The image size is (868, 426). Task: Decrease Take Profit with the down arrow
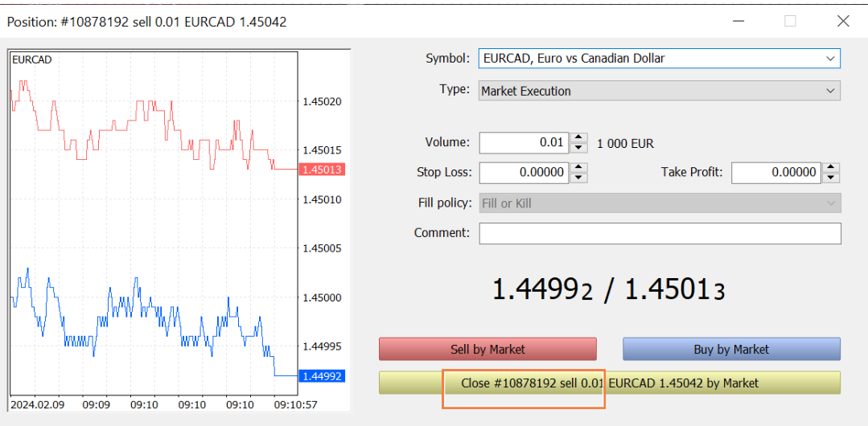point(831,178)
